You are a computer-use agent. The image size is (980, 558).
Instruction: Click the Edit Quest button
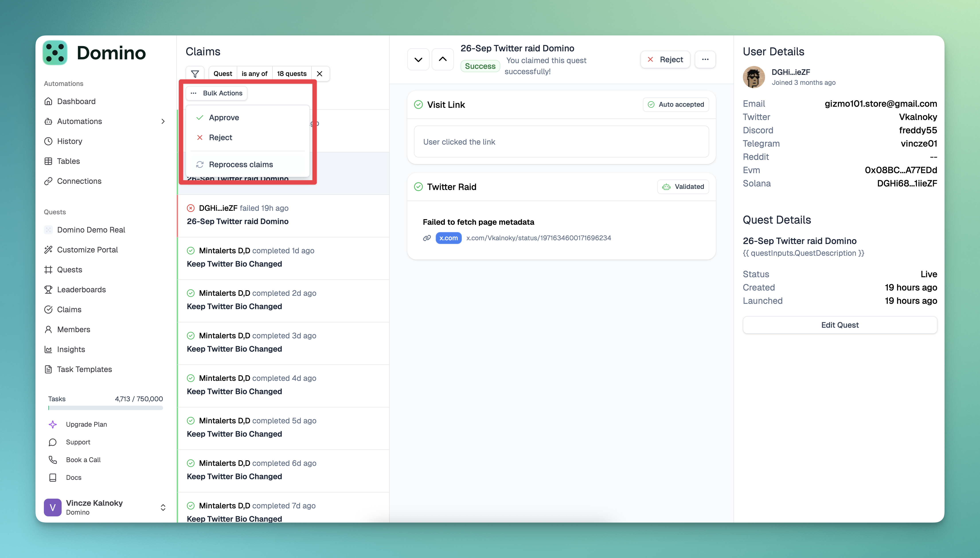(840, 325)
